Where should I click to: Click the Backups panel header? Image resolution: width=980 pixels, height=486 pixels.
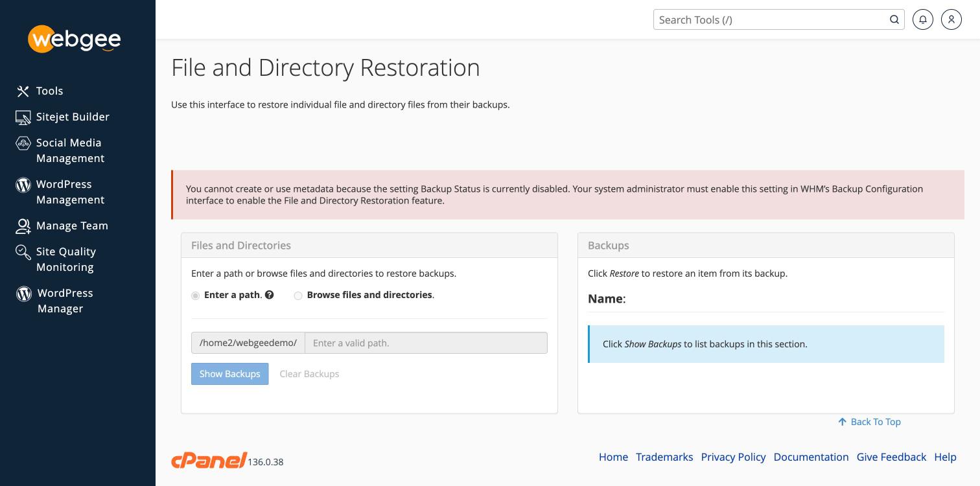(x=766, y=246)
